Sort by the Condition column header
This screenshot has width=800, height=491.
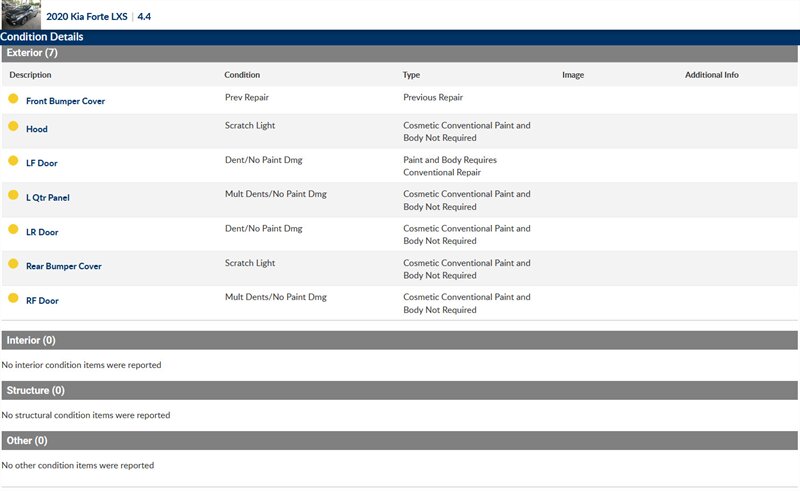[x=242, y=75]
